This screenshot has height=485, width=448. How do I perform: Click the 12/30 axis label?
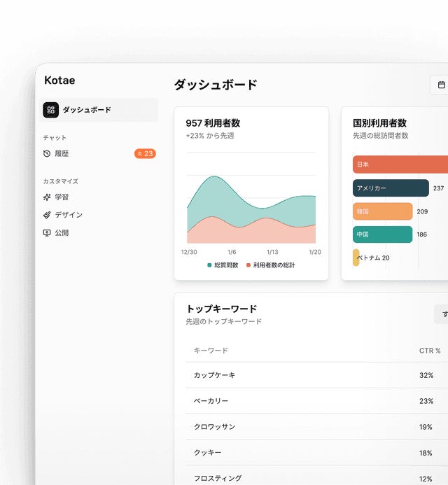[x=189, y=252]
